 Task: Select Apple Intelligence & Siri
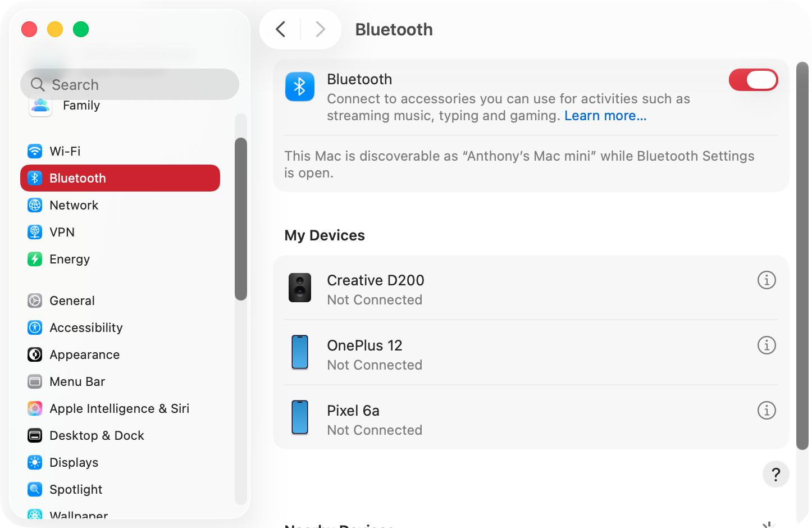point(120,408)
